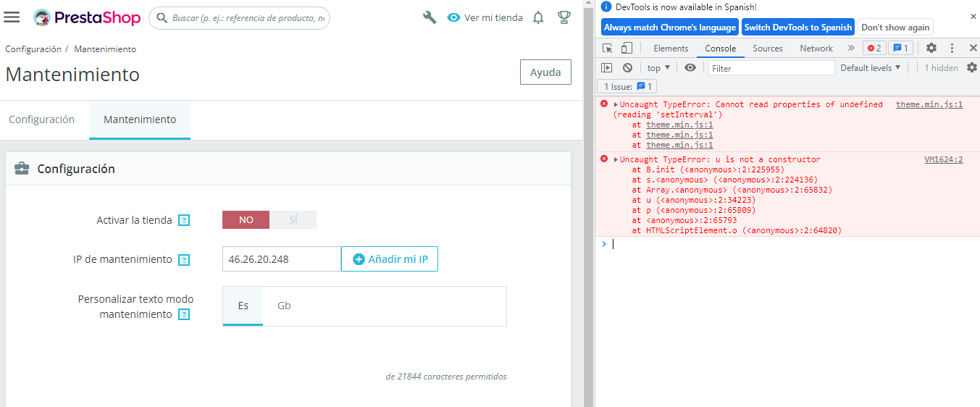Click the PrestaShop logo

pyautogui.click(x=87, y=17)
